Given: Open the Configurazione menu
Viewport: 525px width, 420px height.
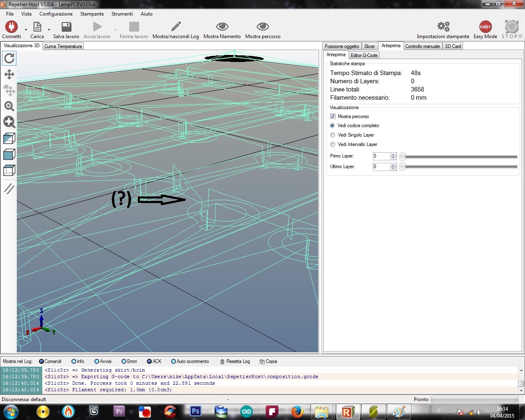Looking at the screenshot, I should pos(56,14).
